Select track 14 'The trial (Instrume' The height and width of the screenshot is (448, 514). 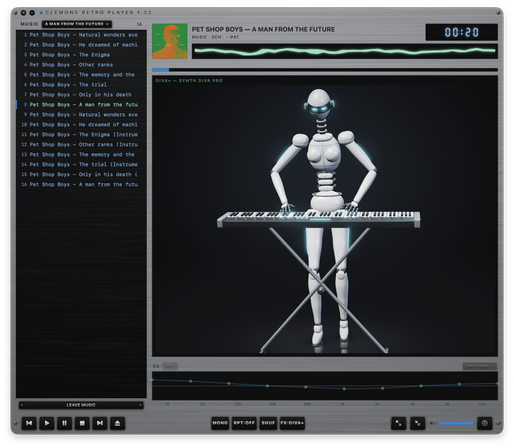[81, 165]
